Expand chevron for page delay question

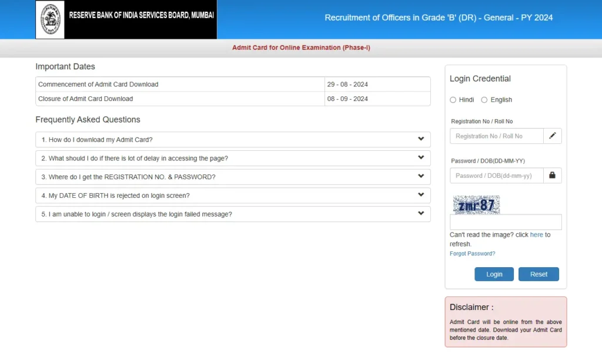click(421, 158)
